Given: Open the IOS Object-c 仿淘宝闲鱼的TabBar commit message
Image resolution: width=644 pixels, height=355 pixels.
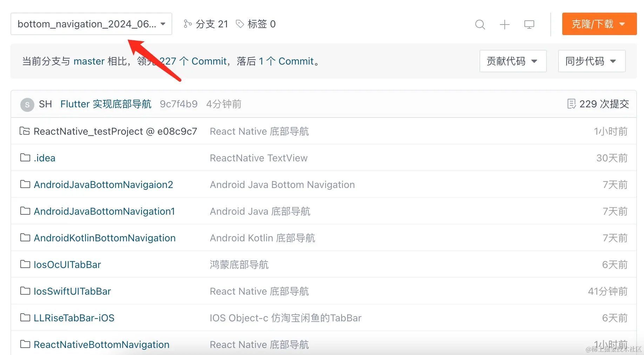Looking at the screenshot, I should coord(286,318).
